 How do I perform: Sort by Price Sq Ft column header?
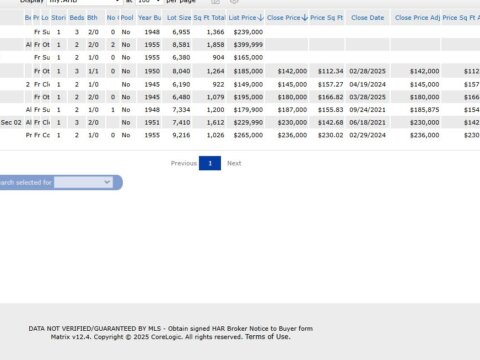[326, 18]
